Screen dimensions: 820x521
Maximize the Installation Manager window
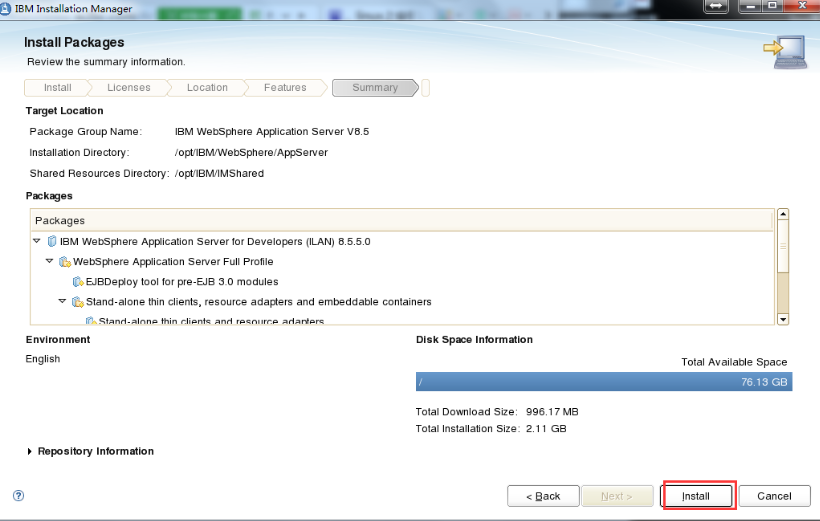point(773,6)
